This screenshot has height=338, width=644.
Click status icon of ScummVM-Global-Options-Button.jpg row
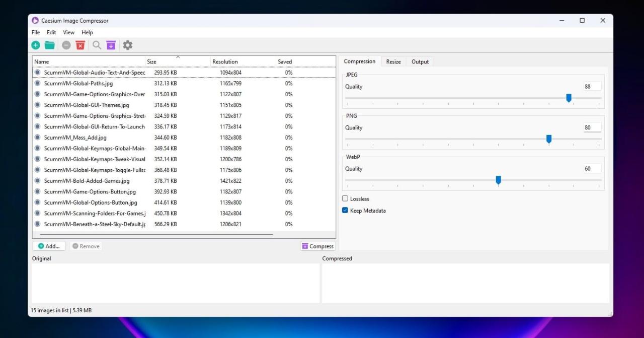pyautogui.click(x=37, y=202)
